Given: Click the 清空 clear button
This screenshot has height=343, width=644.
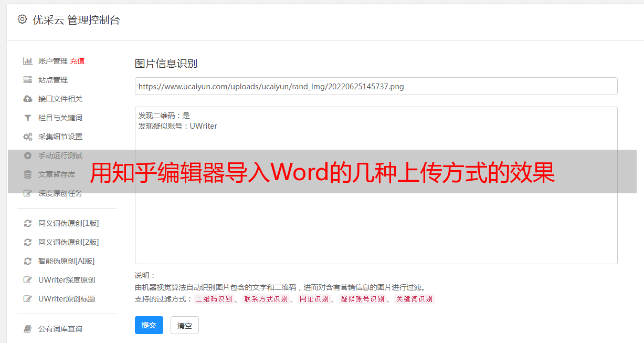Looking at the screenshot, I should pos(185,325).
